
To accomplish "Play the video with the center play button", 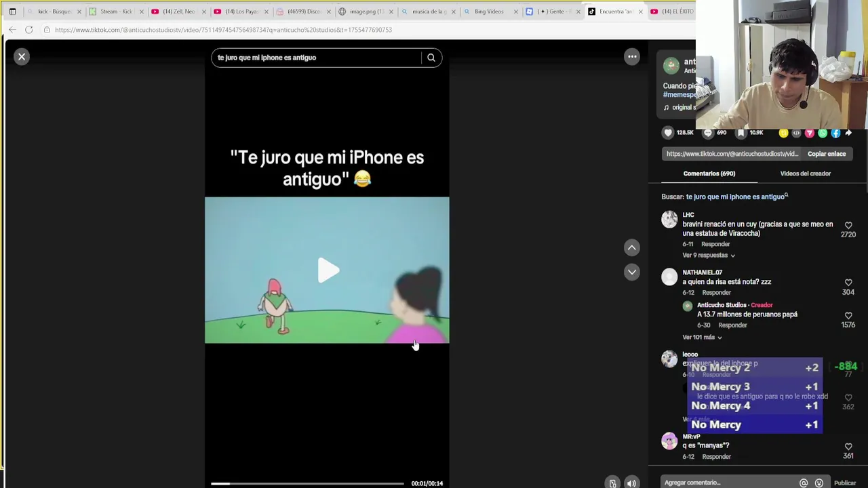I will click(328, 270).
